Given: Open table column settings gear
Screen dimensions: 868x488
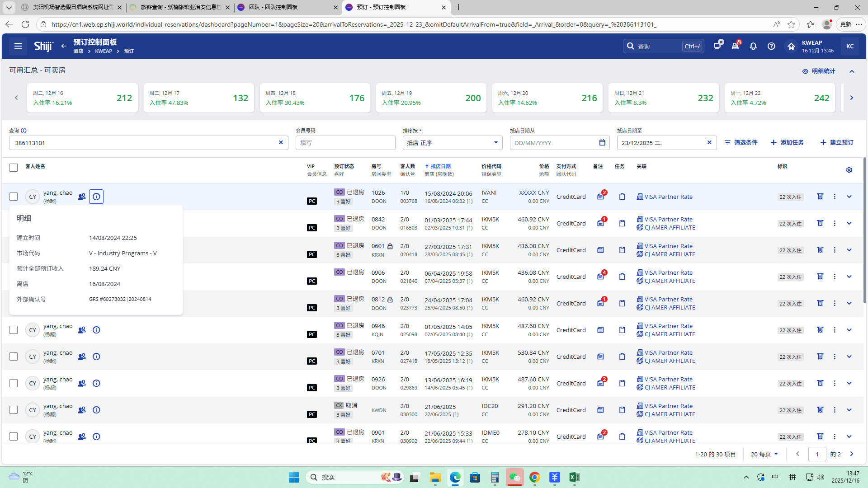Looking at the screenshot, I should click(849, 170).
